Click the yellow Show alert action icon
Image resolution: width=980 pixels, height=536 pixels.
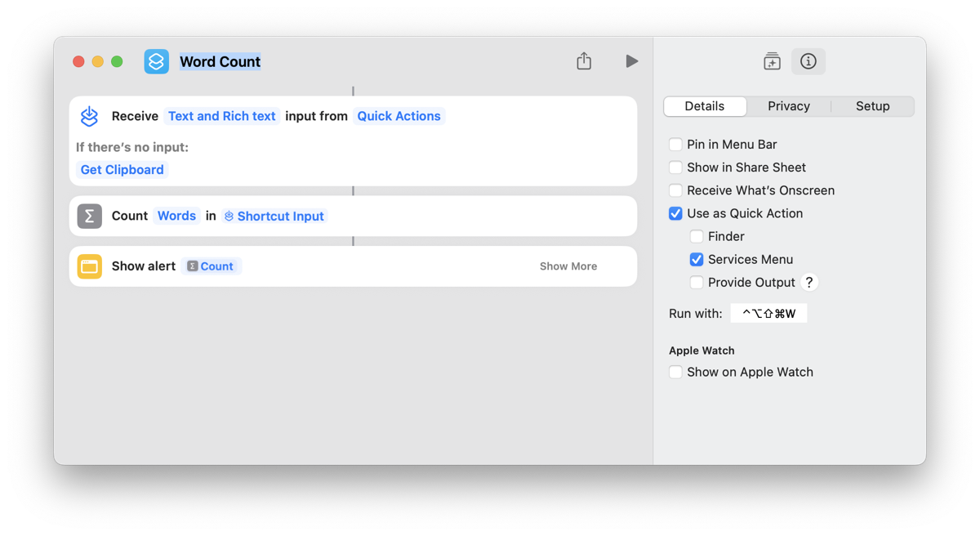tap(90, 266)
